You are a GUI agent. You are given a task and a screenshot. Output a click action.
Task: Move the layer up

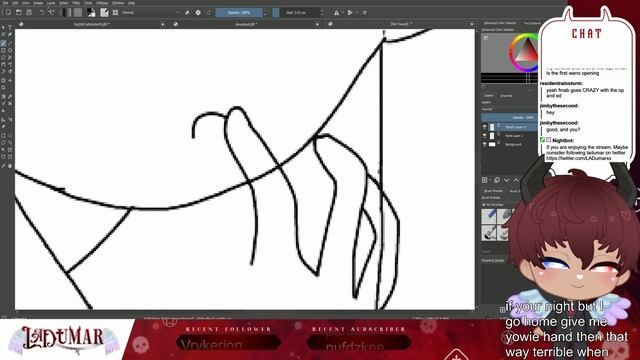(516, 180)
